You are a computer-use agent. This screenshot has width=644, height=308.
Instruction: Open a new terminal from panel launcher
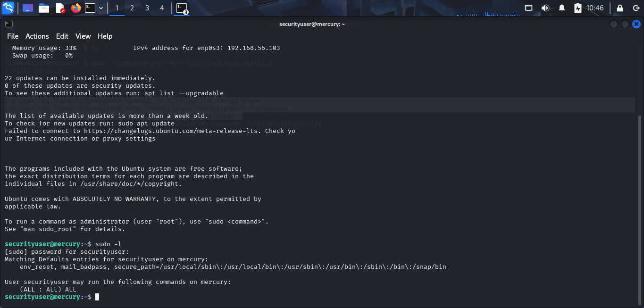coord(90,8)
